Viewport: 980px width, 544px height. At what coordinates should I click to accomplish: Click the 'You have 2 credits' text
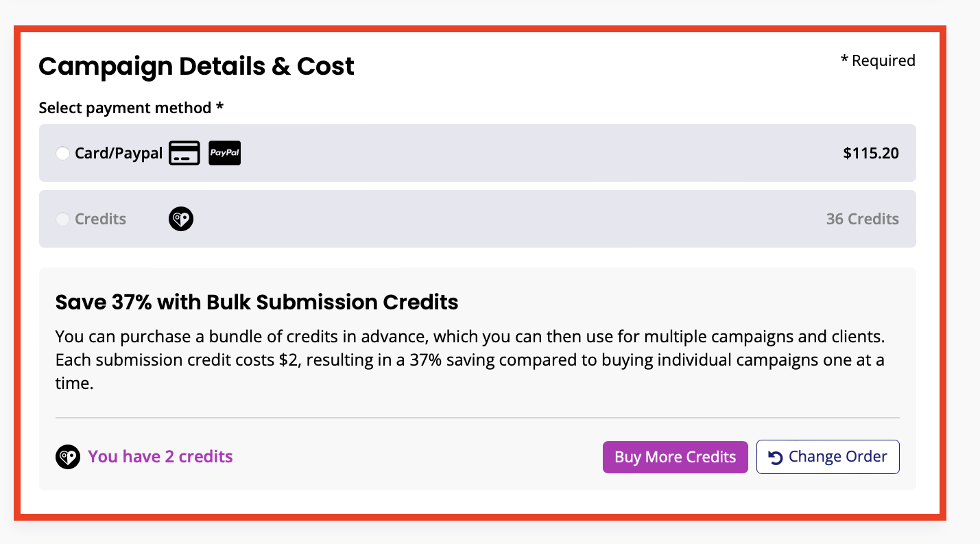click(x=160, y=457)
